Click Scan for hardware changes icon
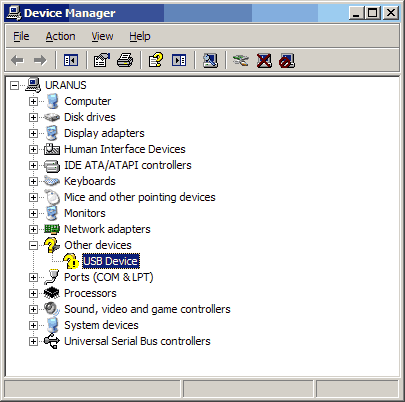This screenshot has height=402, width=405. pyautogui.click(x=210, y=61)
